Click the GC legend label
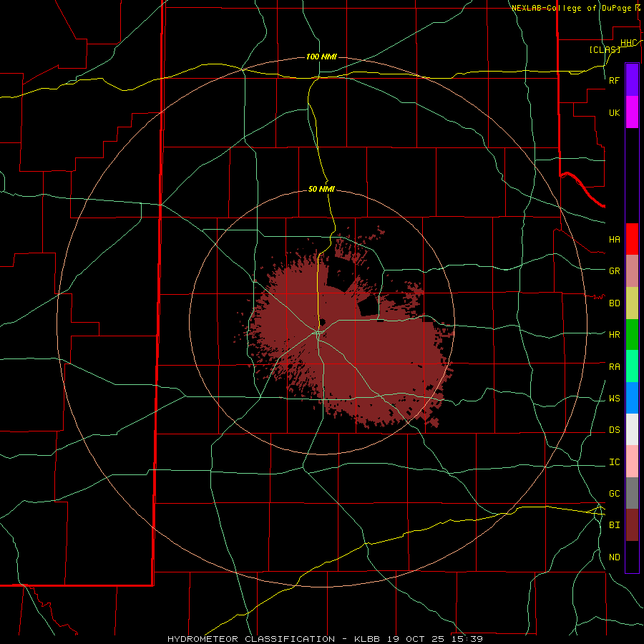Screen dimensions: 644x644 coord(615,494)
